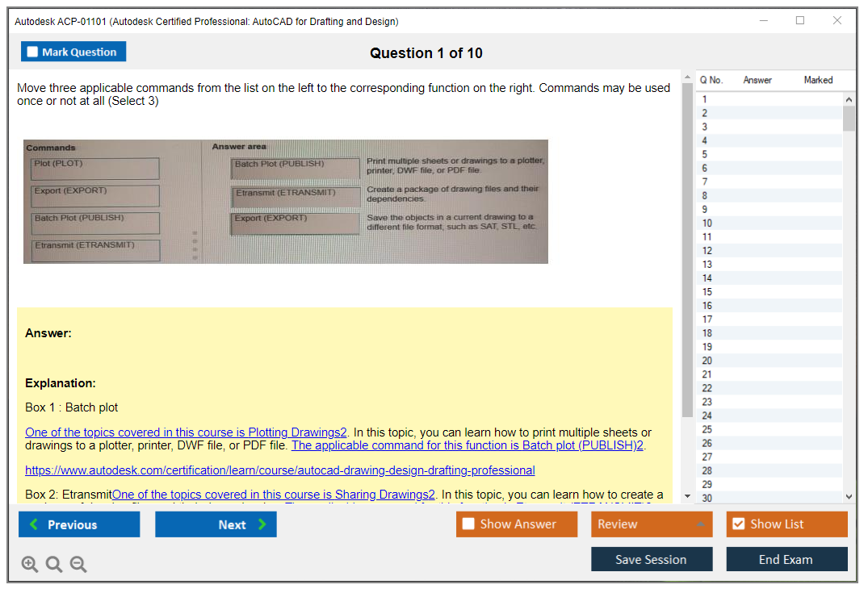
Task: Tick the Mark Question checkbox
Action: [x=33, y=52]
